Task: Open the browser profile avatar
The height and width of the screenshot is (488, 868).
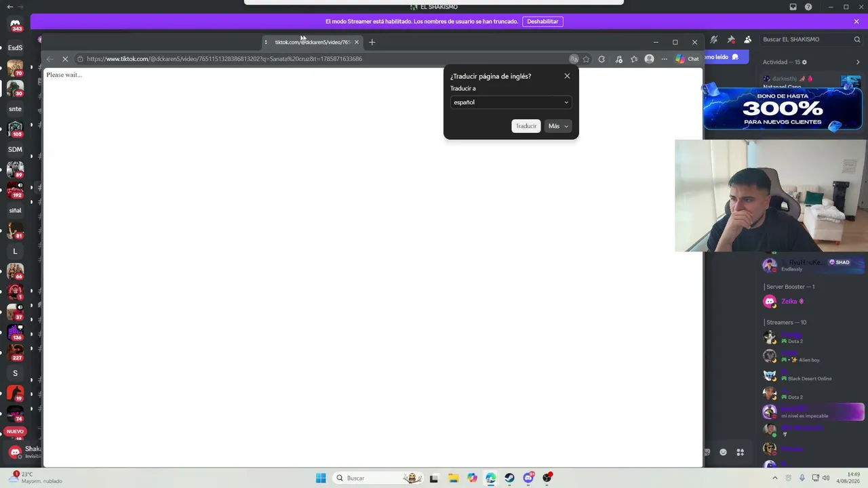Action: tap(649, 59)
